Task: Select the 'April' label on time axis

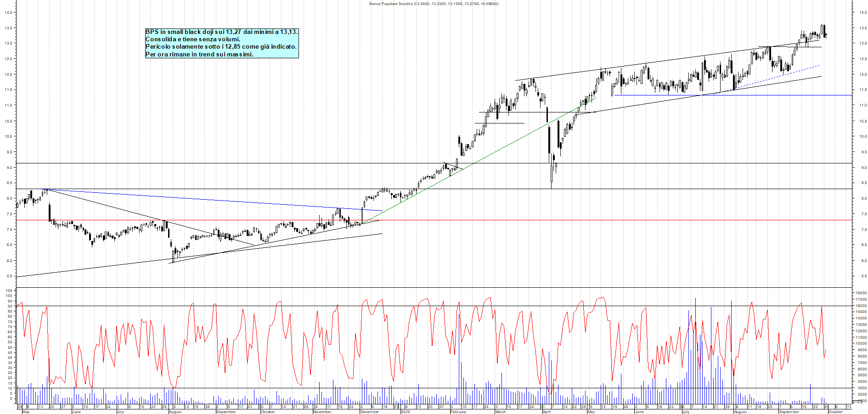Action: (547, 412)
